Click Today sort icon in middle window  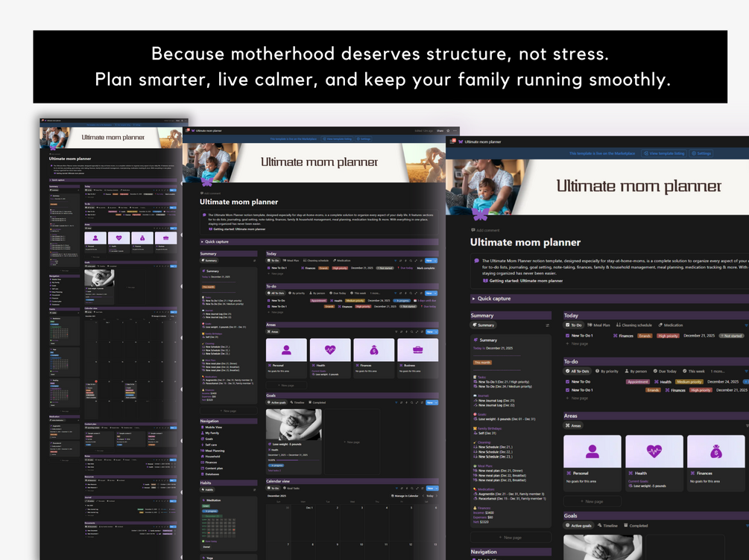point(400,261)
